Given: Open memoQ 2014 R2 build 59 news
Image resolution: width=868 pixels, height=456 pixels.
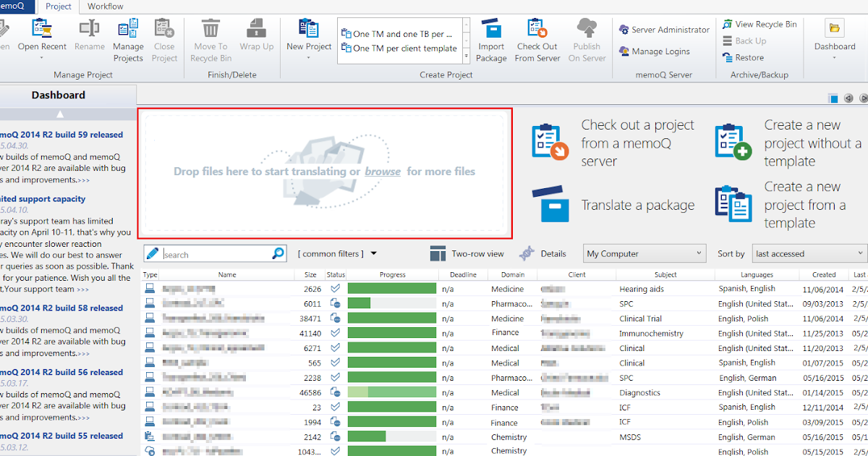Looking at the screenshot, I should click(61, 135).
